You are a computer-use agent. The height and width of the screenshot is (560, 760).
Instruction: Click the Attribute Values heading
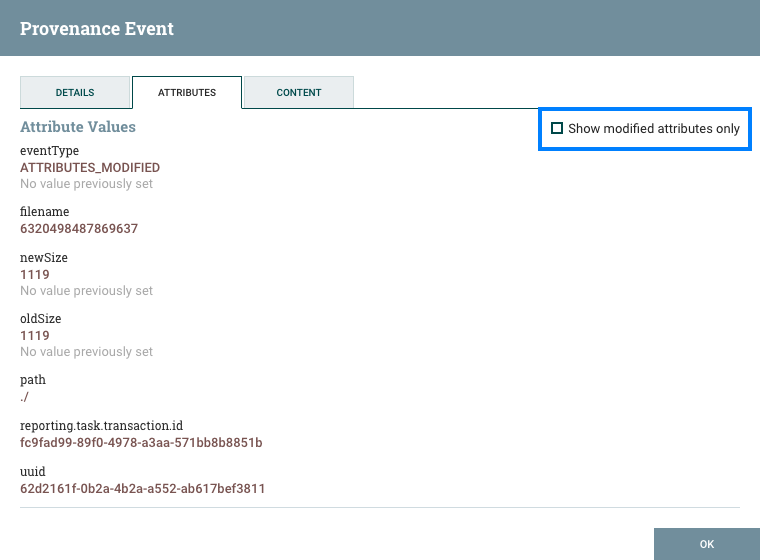pyautogui.click(x=78, y=127)
